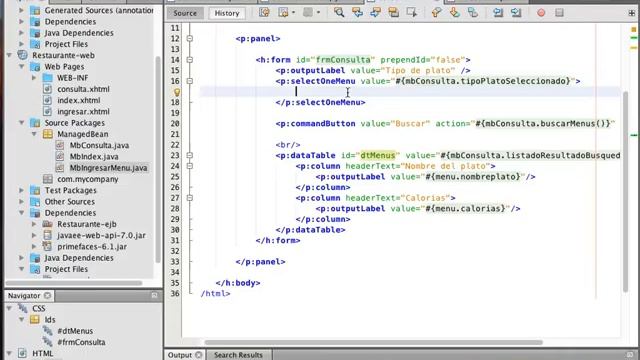Open index.xhtml in the project tree
This screenshot has height=360, width=640.
[78, 100]
